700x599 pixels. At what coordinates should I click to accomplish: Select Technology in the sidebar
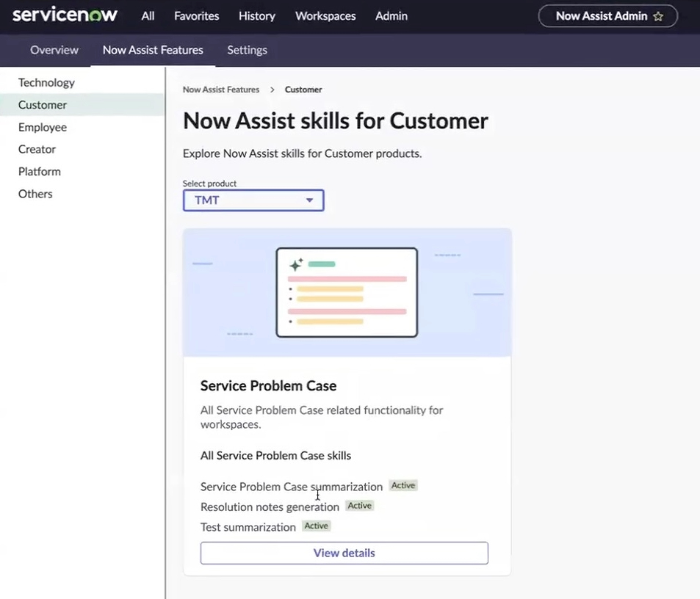coord(82,82)
